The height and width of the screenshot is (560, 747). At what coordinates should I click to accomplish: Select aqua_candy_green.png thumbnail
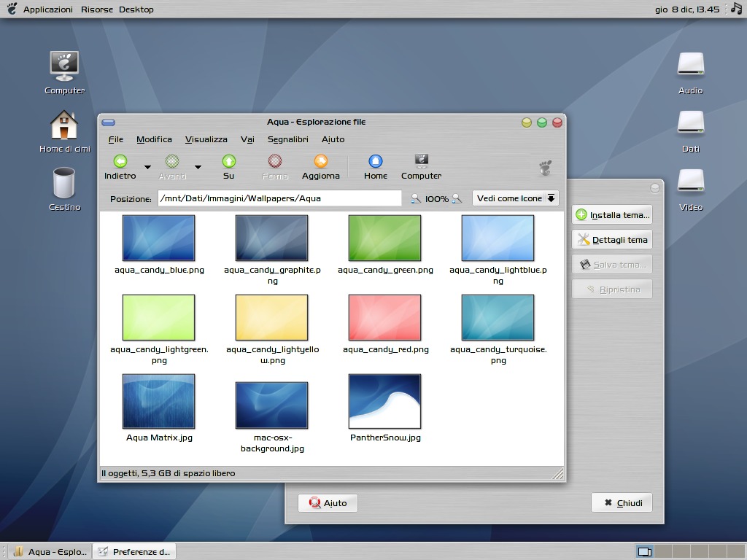(x=384, y=238)
